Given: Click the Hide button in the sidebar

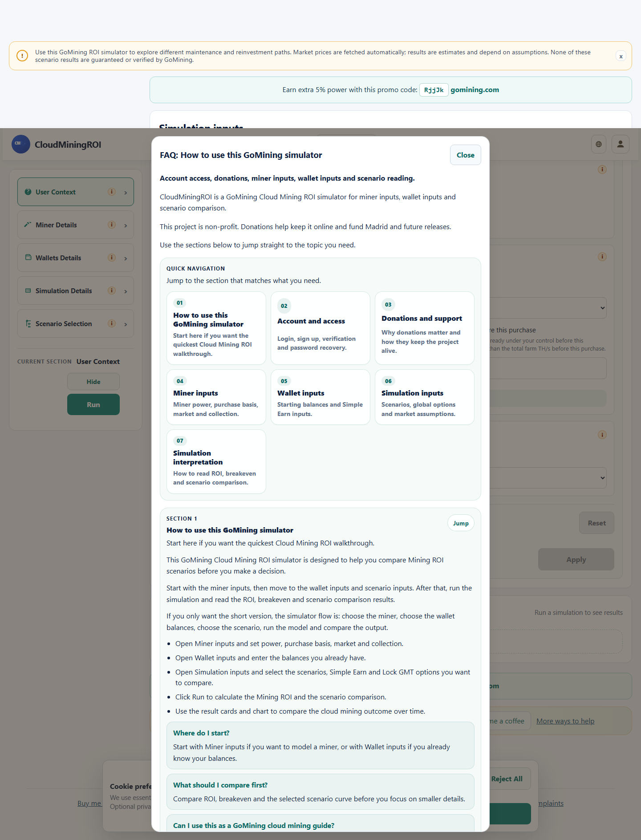Looking at the screenshot, I should pyautogui.click(x=93, y=382).
